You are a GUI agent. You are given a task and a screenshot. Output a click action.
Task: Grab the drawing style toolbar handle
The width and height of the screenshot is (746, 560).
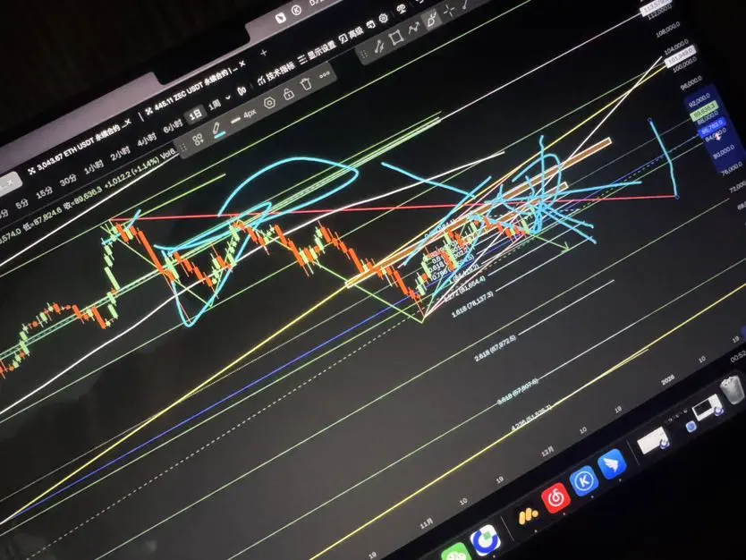coord(182,148)
